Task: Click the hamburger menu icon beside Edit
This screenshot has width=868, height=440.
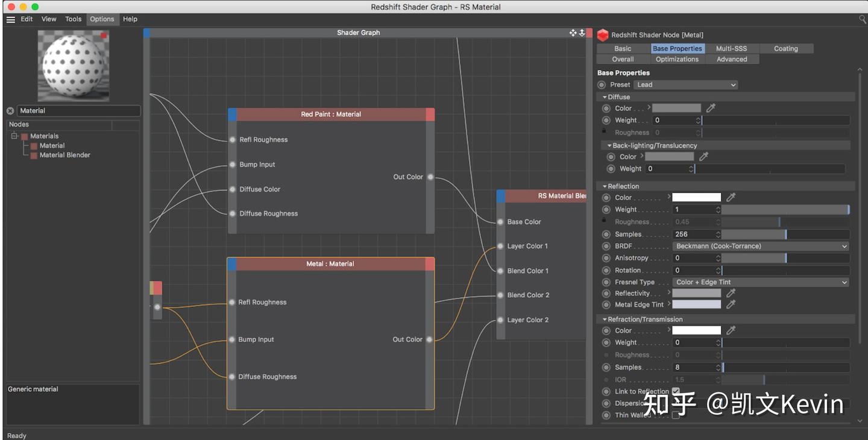Action: coord(10,19)
